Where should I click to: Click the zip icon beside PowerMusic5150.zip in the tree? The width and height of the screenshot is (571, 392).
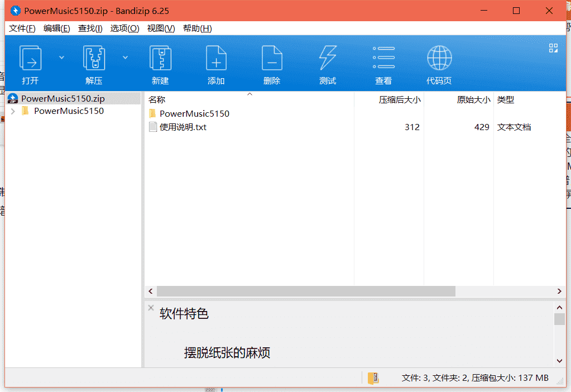click(13, 98)
